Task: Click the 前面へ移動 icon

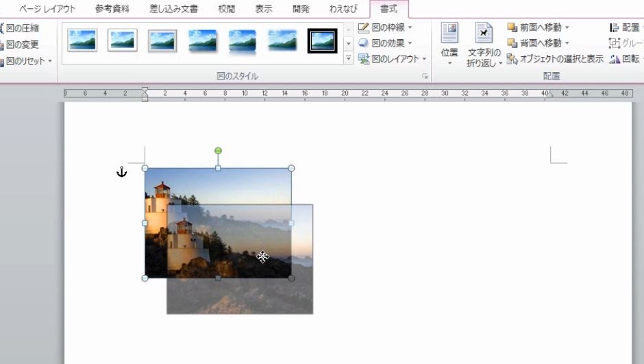Action: pos(512,27)
